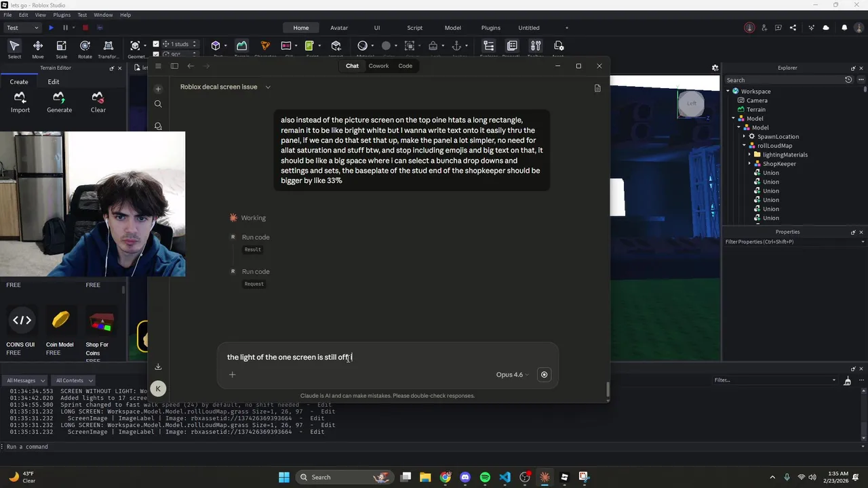The image size is (868, 488).
Task: Switch to the Code tab in Claude
Action: tap(405, 66)
